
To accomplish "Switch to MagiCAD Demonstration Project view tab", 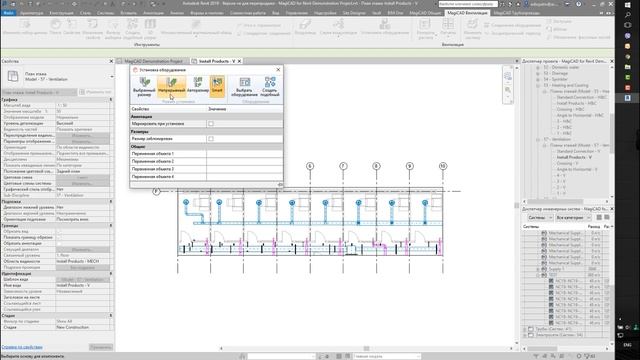I will 153,61.
